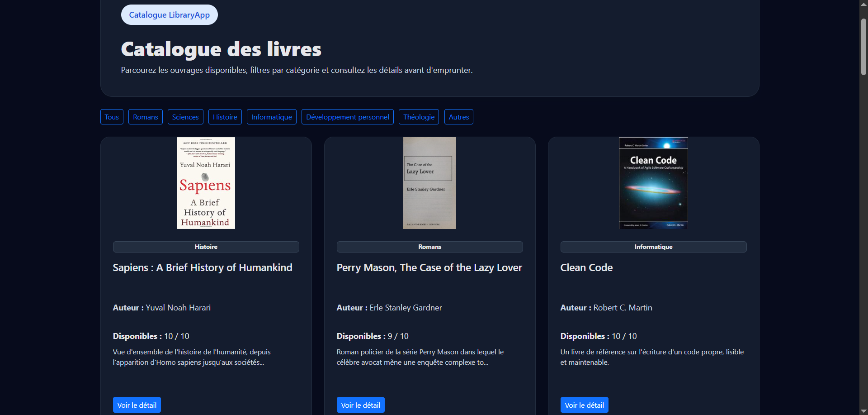
Task: Click the Histoire badge on Sapiens card
Action: [x=206, y=247]
